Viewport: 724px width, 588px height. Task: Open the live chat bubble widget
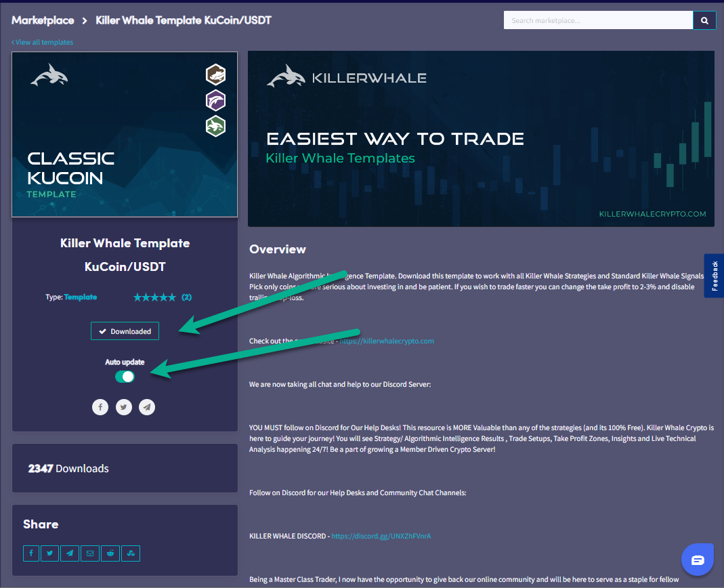pos(698,560)
